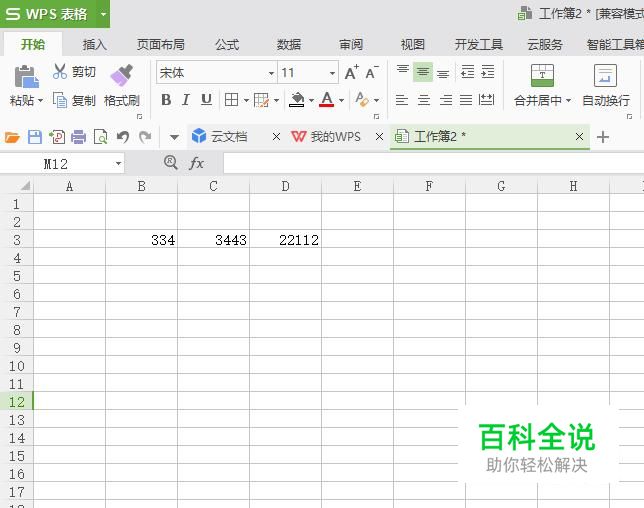
Task: Switch to the 页面布局 ribbon tab
Action: pos(161,44)
